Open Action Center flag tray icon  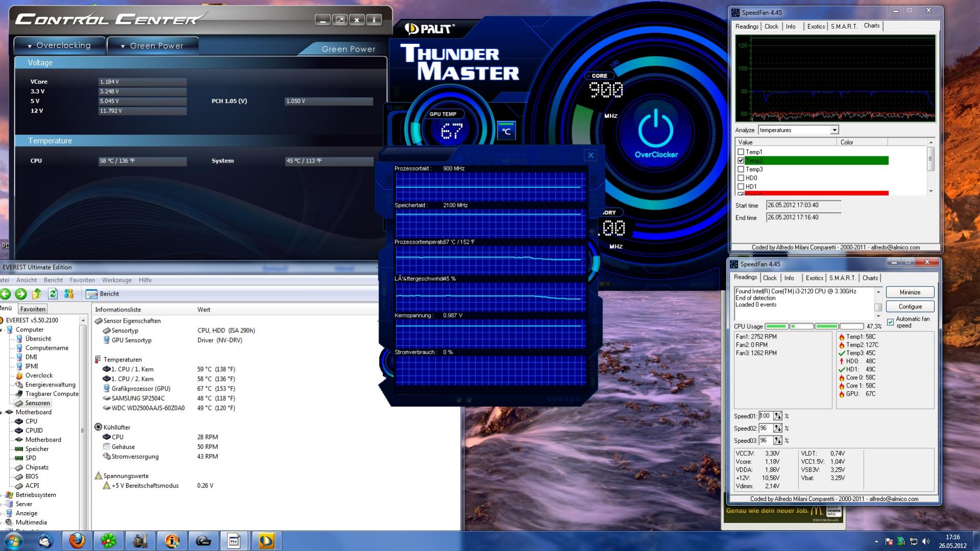click(889, 541)
